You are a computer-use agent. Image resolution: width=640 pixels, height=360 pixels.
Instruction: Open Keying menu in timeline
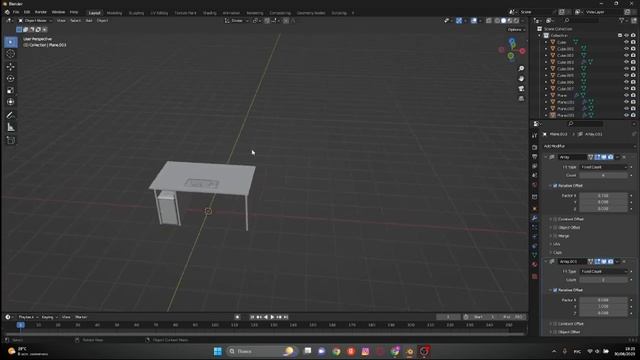48,317
